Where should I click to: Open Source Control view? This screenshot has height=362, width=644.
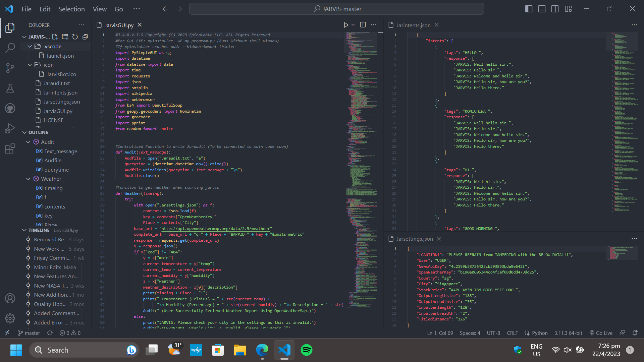tap(10, 68)
